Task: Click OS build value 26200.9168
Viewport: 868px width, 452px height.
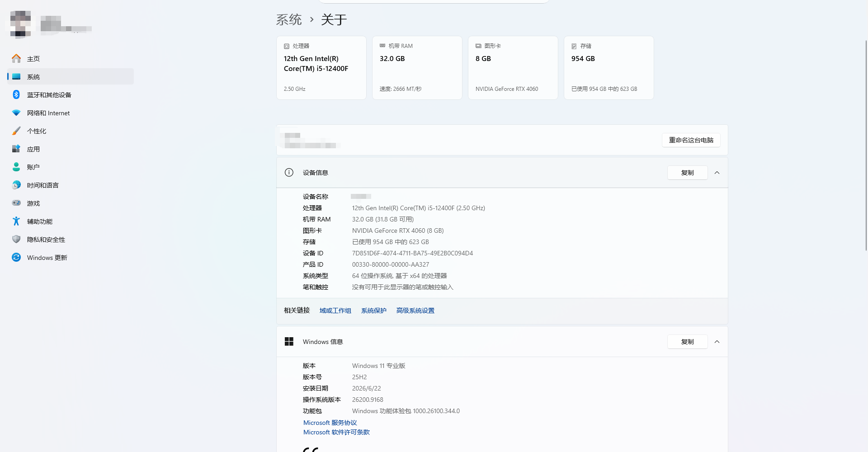Action: [x=368, y=400]
